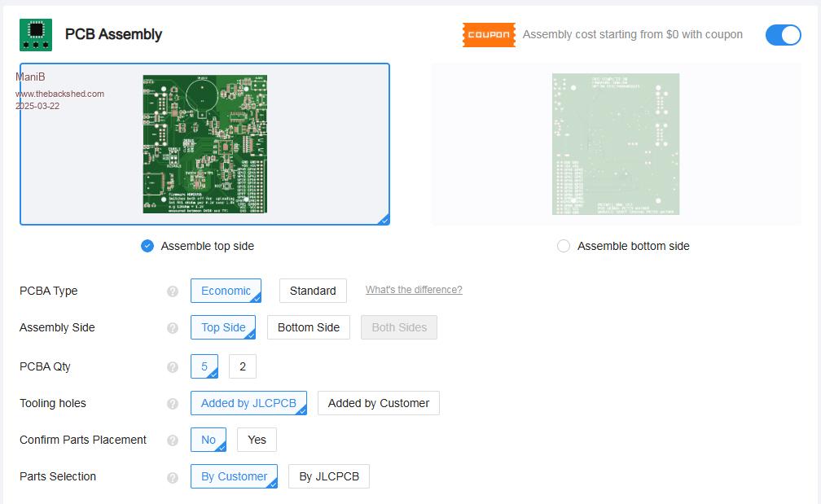Show help for Parts Selection
The width and height of the screenshot is (821, 504).
coord(173,477)
